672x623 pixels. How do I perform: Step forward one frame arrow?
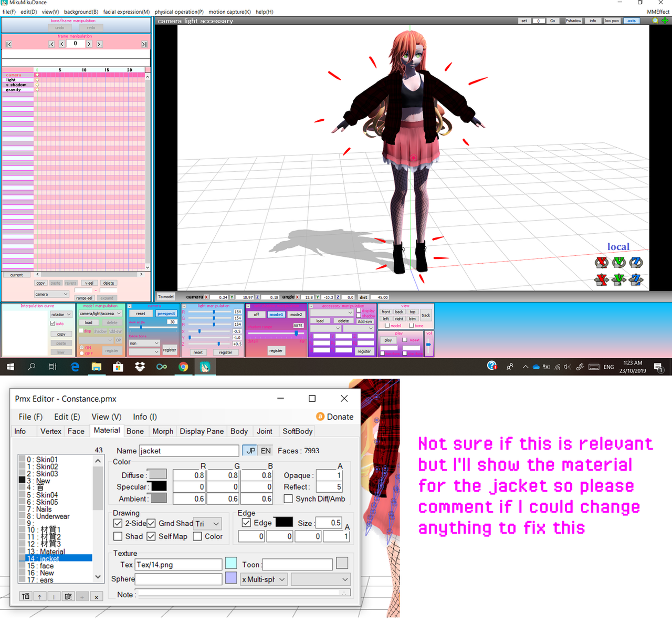point(89,44)
